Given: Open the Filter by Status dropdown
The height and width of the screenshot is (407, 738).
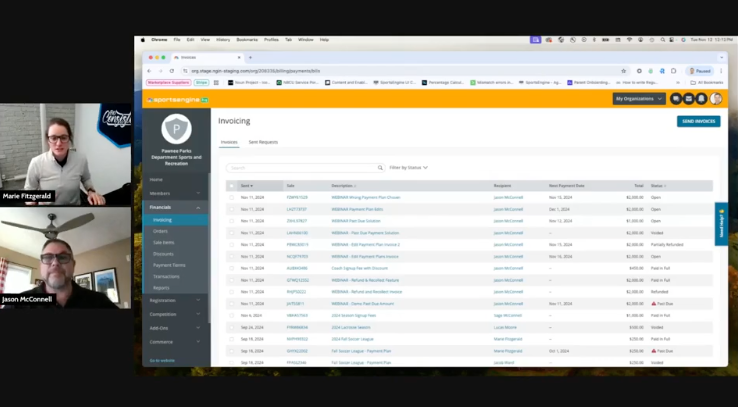Looking at the screenshot, I should pos(408,168).
